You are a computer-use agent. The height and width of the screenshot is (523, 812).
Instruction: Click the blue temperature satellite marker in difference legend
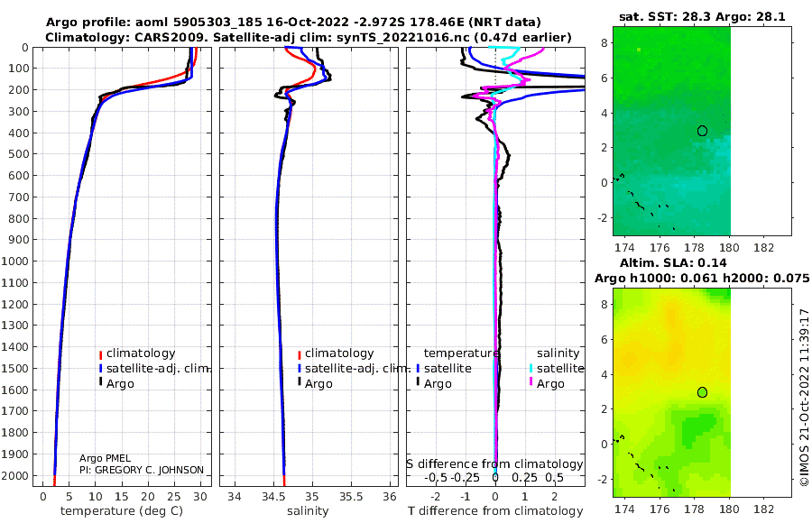[418, 369]
